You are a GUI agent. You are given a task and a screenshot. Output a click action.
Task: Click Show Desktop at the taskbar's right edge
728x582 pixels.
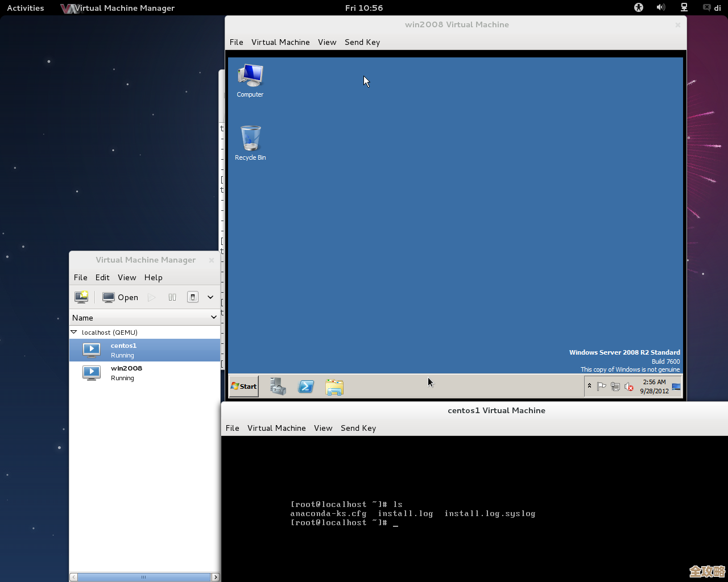click(676, 386)
